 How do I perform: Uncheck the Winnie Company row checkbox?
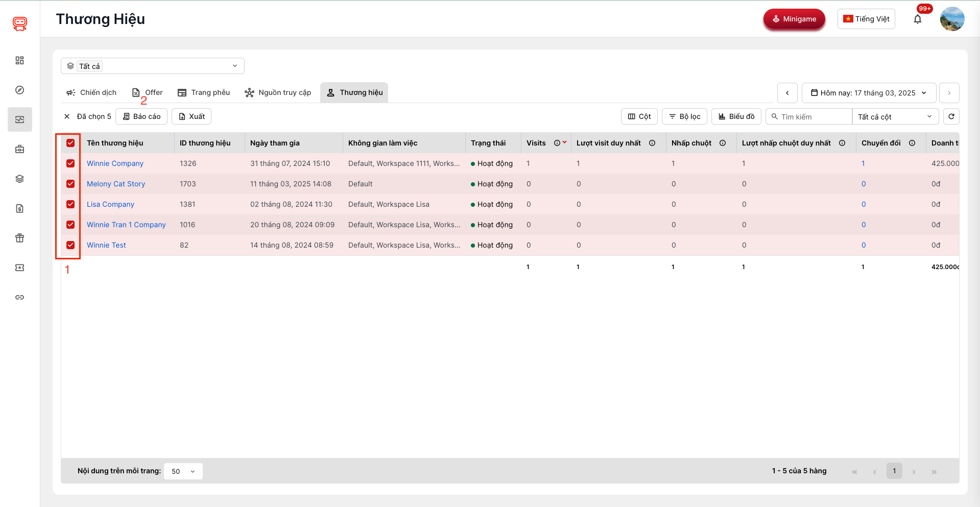point(70,163)
